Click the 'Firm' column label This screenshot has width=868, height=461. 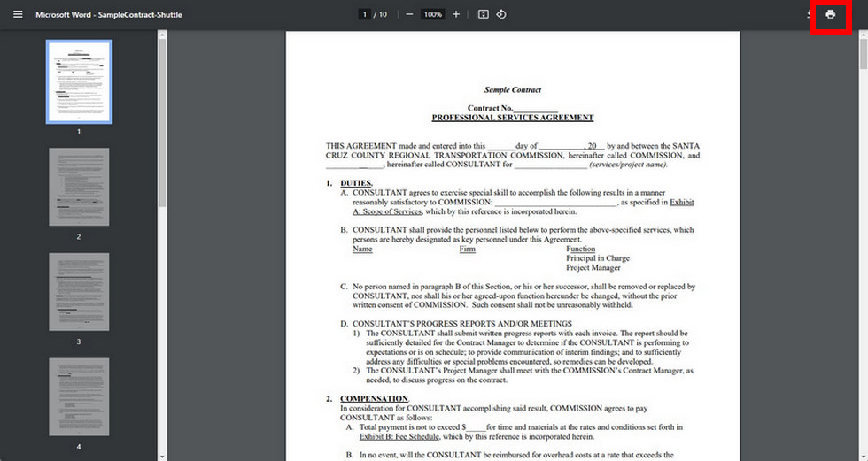[468, 249]
